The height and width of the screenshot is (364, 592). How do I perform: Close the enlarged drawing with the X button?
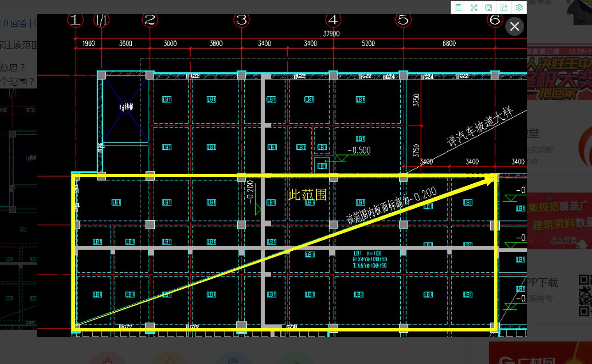[x=514, y=27]
